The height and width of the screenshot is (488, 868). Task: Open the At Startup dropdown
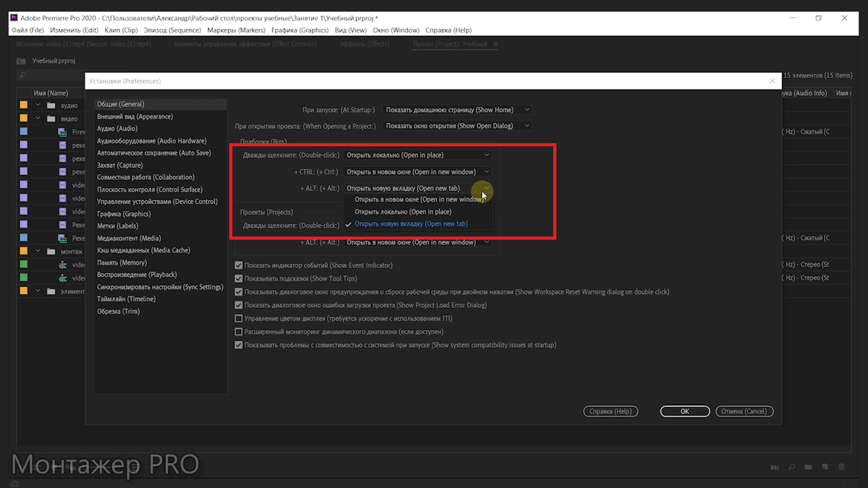[x=457, y=110]
